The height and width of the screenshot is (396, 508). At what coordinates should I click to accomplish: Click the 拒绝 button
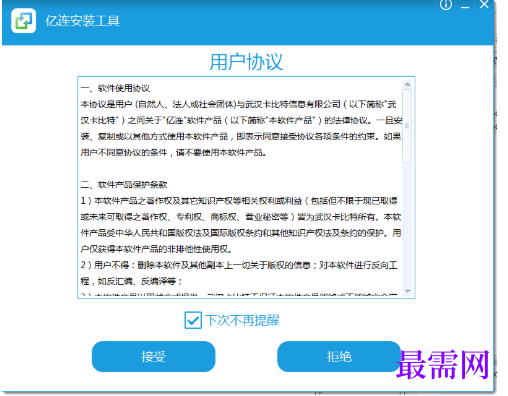(x=339, y=356)
